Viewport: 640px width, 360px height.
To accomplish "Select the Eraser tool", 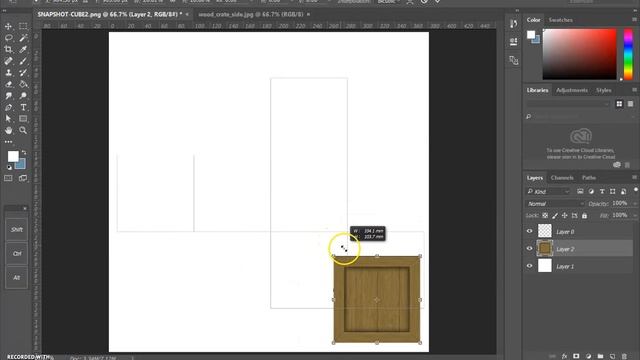I will click(x=8, y=84).
